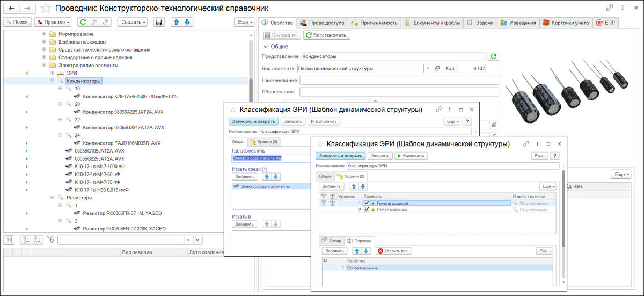Collapse the Электро-радио элементы folder

point(45,65)
